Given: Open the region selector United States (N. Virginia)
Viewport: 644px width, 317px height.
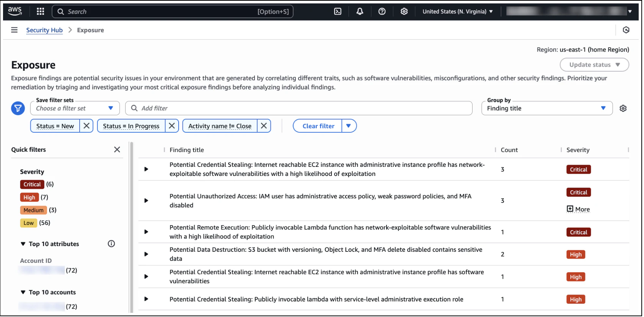Looking at the screenshot, I should click(458, 11).
